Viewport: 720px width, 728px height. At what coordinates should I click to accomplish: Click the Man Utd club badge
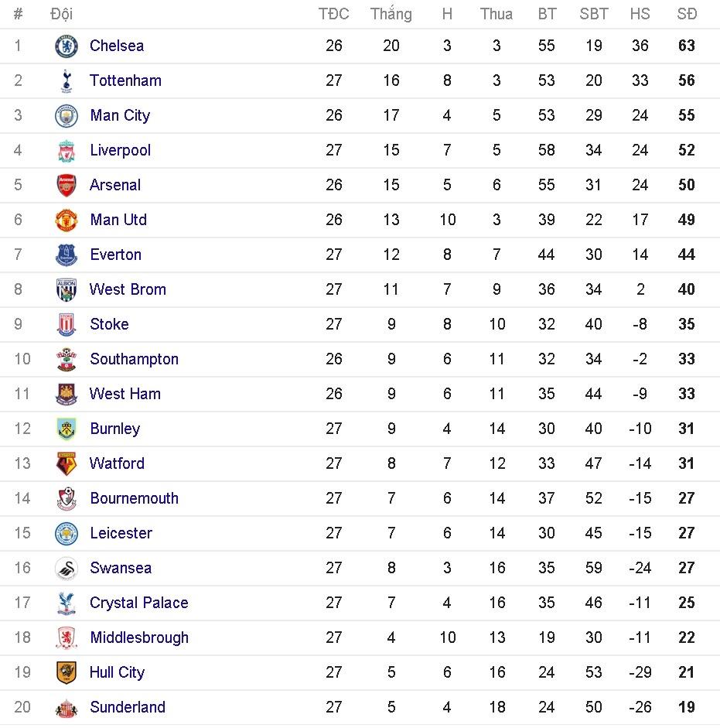coord(67,220)
